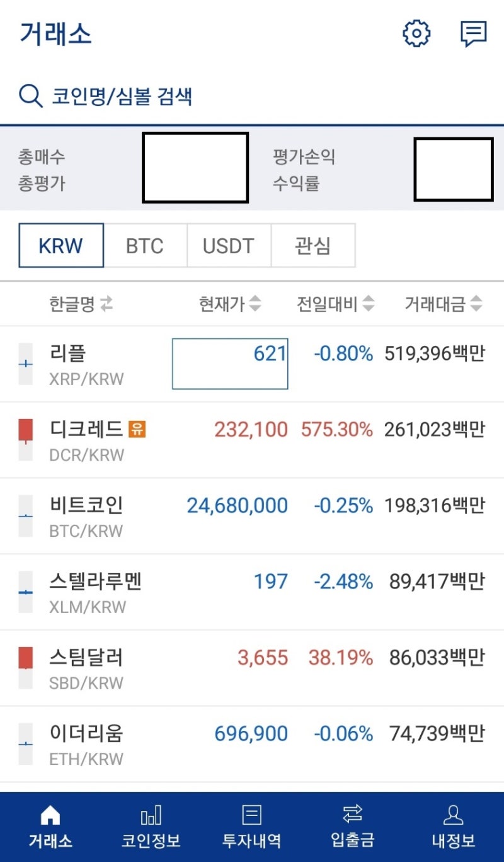Tap the search magnifier icon
The width and height of the screenshot is (504, 862).
(x=30, y=96)
